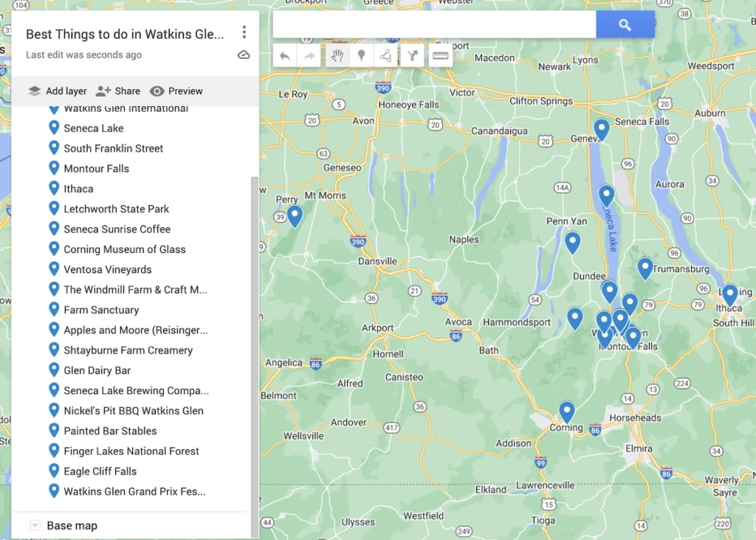The width and height of the screenshot is (756, 540).
Task: Select the hand pan tool
Action: click(337, 56)
